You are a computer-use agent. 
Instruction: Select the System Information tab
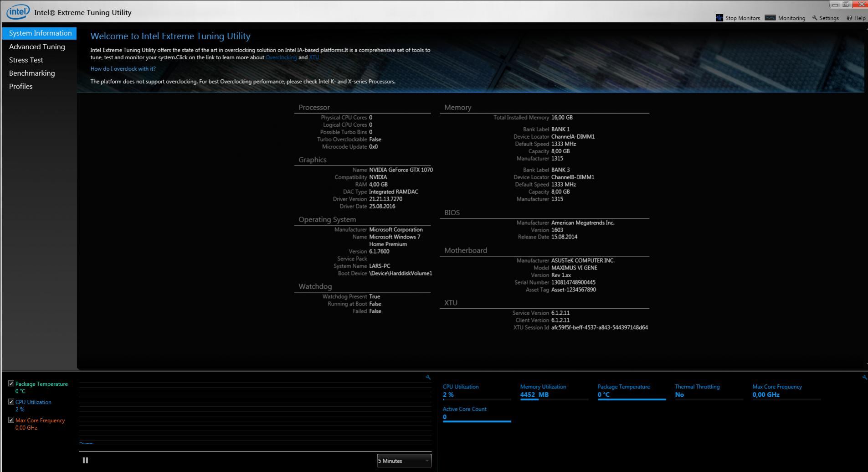[x=40, y=33]
